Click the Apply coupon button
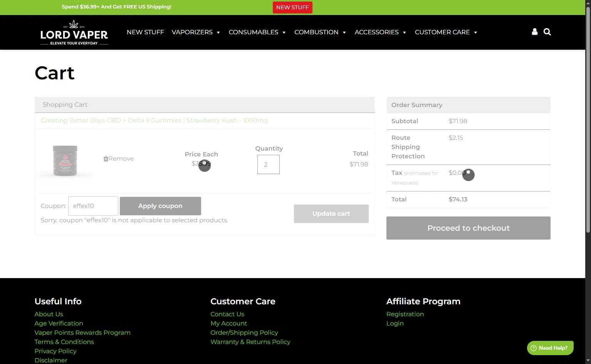 (x=160, y=206)
